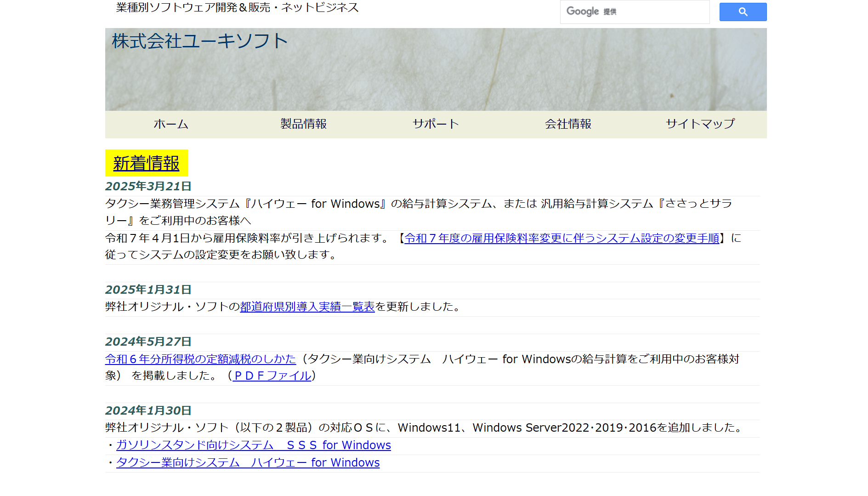Open タクシー業向けシステム ハイウェー for Windows link

(x=248, y=462)
